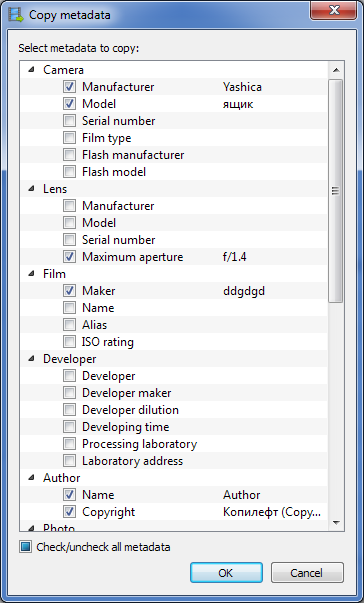Screen dimensions: 364x603
Task: Toggle Check/uncheck all metadata checkbox
Action: pos(26,547)
